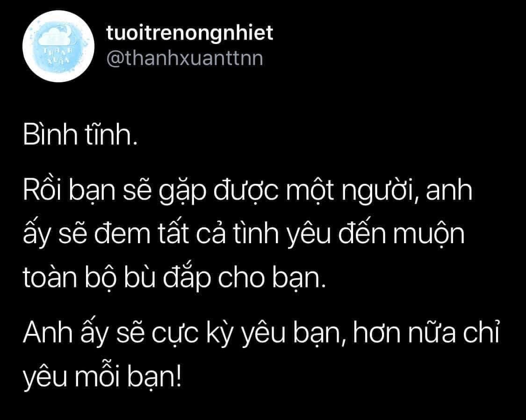Image resolution: width=526 pixels, height=420 pixels.
Task: Click the final line "yêu mỗi bạn!"
Action: [x=102, y=377]
